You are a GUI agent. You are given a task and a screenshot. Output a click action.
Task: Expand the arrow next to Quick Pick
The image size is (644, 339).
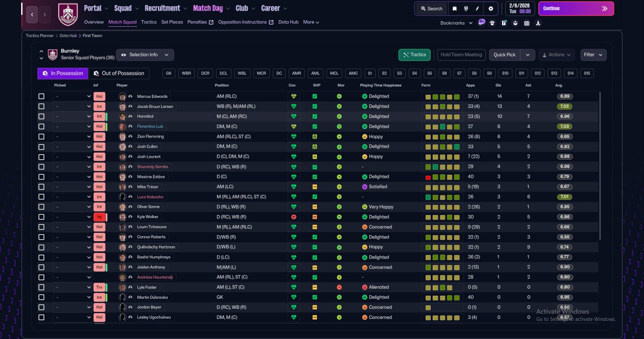[528, 54]
